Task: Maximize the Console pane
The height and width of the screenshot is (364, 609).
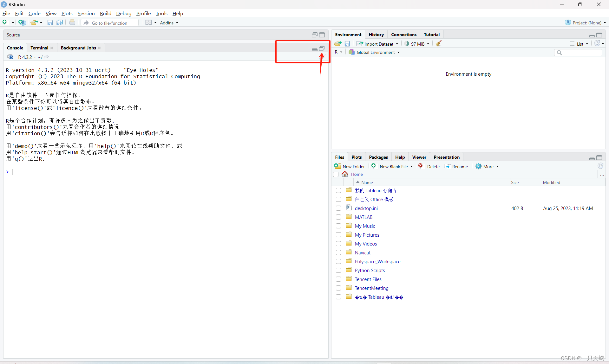Action: [x=322, y=48]
